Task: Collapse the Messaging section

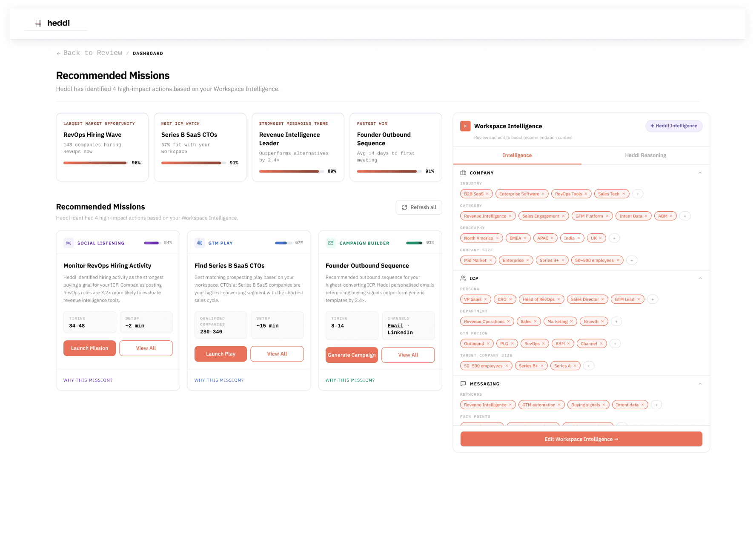Action: point(700,384)
